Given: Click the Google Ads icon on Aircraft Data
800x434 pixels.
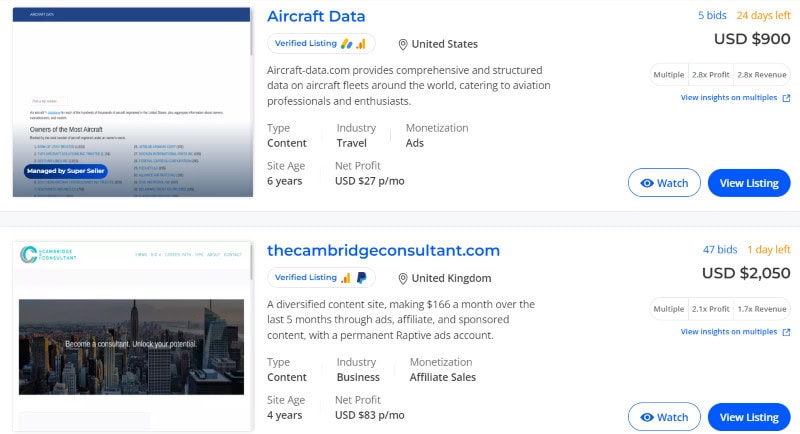Looking at the screenshot, I should point(346,44).
